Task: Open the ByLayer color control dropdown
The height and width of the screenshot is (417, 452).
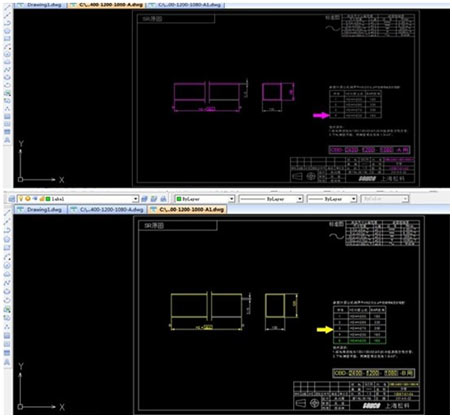Action: 205,199
